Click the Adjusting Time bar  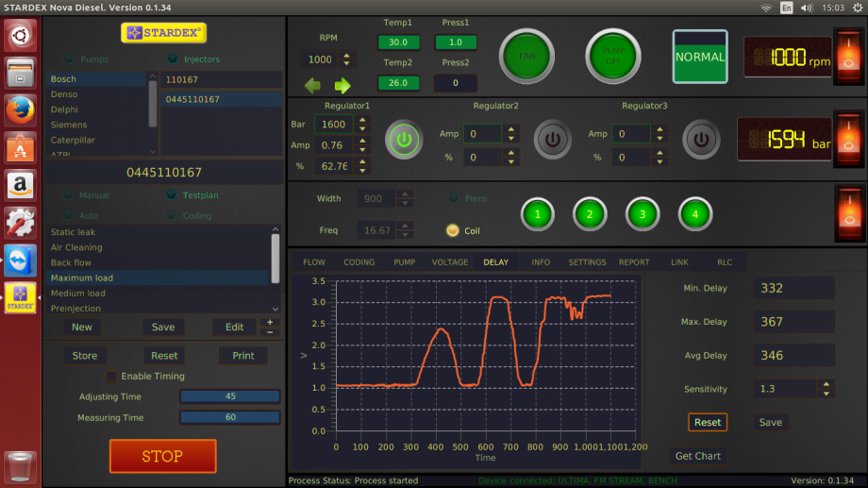(x=229, y=396)
